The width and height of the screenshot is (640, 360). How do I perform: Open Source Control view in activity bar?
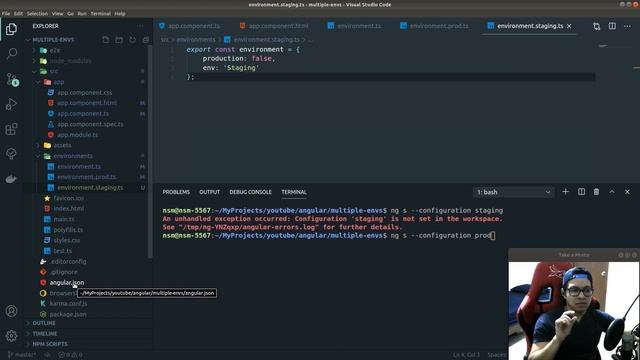point(12,79)
